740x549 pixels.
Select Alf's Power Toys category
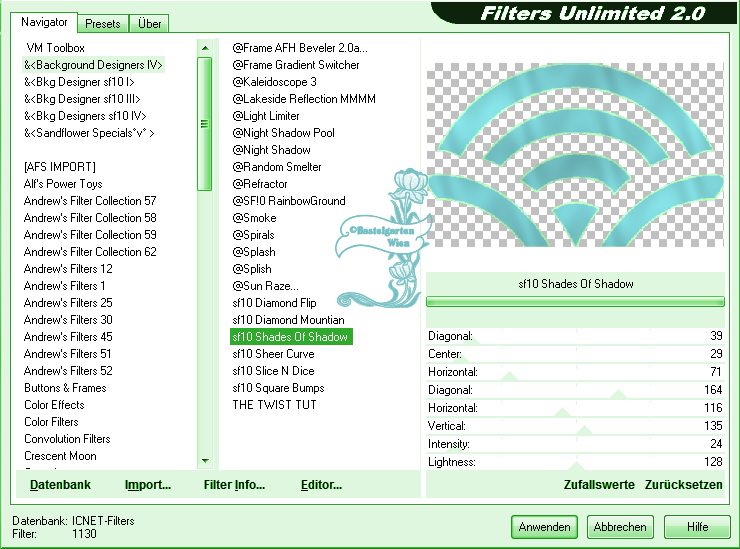63,184
